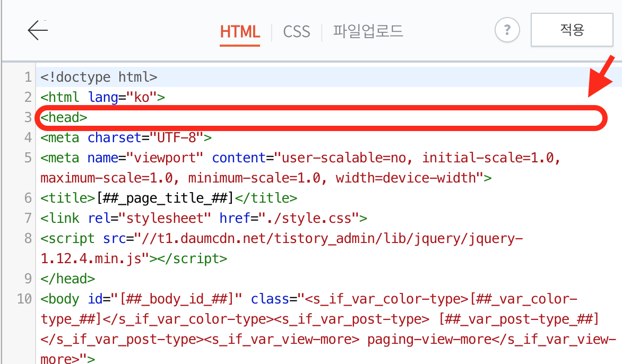Click the script src daumcdn jquery line
Viewport: 622px width, 364px height.
(x=282, y=238)
